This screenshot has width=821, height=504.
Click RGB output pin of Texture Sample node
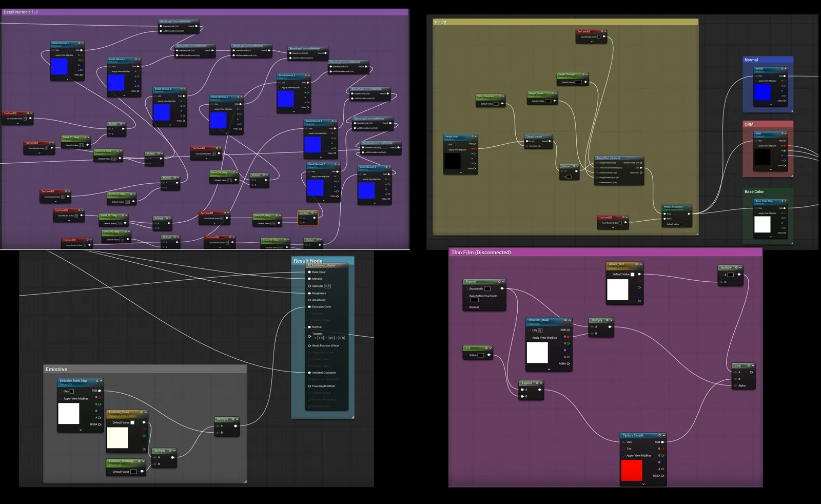[x=662, y=442]
